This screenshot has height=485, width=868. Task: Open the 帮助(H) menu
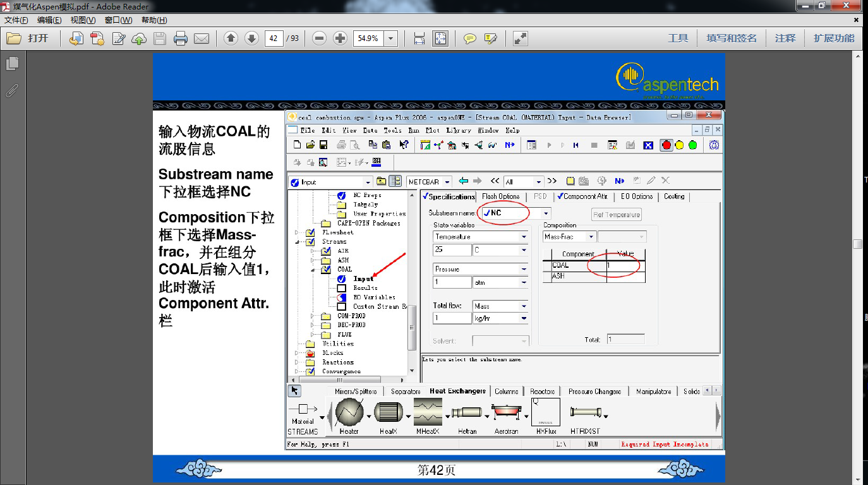point(154,20)
